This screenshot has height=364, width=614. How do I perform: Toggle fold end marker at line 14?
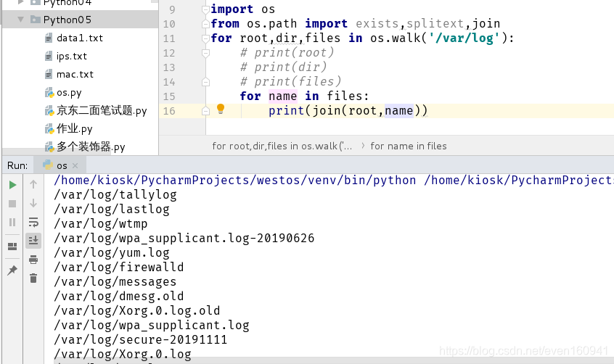205,82
